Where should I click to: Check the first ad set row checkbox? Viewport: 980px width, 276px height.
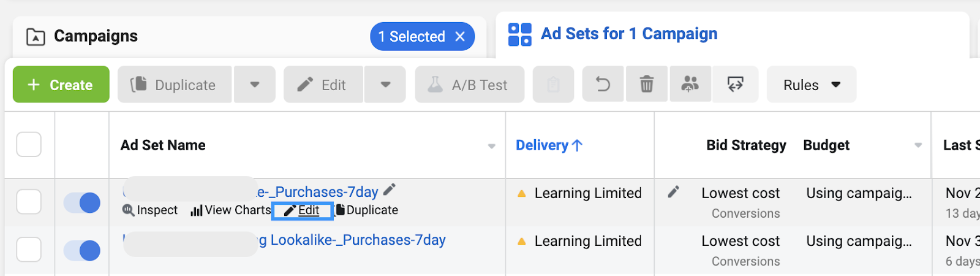click(29, 202)
